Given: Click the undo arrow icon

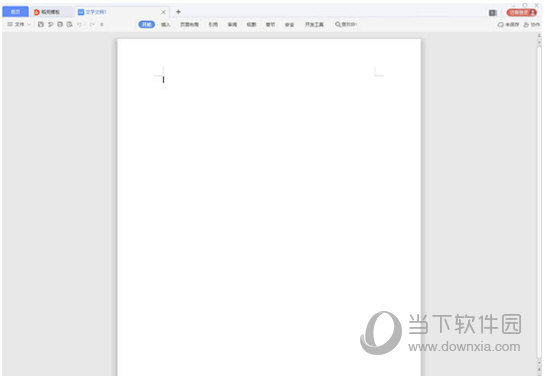Looking at the screenshot, I should (x=79, y=24).
